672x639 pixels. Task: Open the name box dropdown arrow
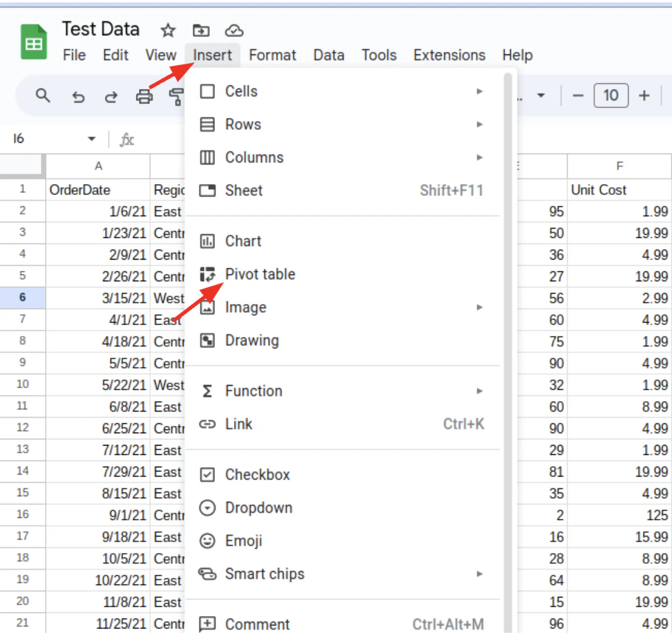[x=91, y=138]
